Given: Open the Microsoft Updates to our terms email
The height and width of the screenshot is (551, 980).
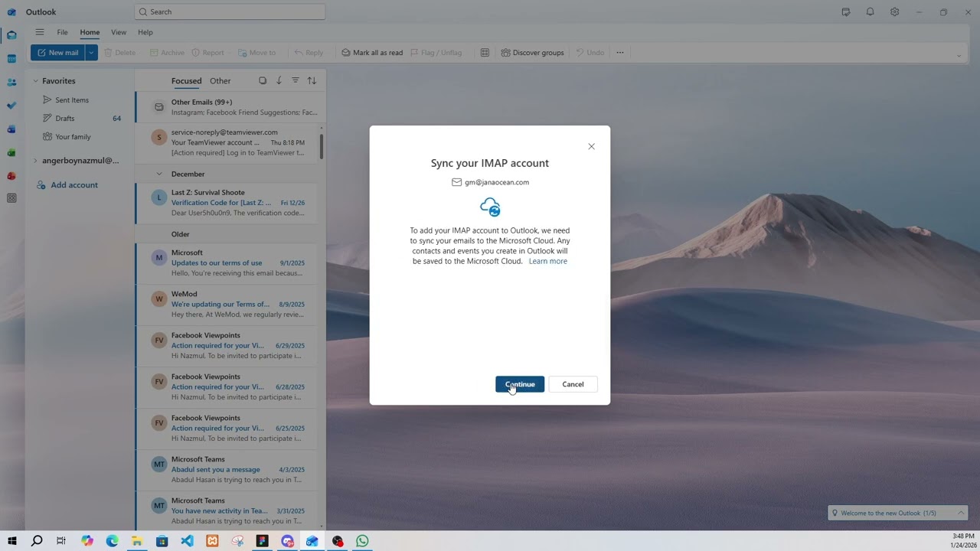Looking at the screenshot, I should click(227, 262).
